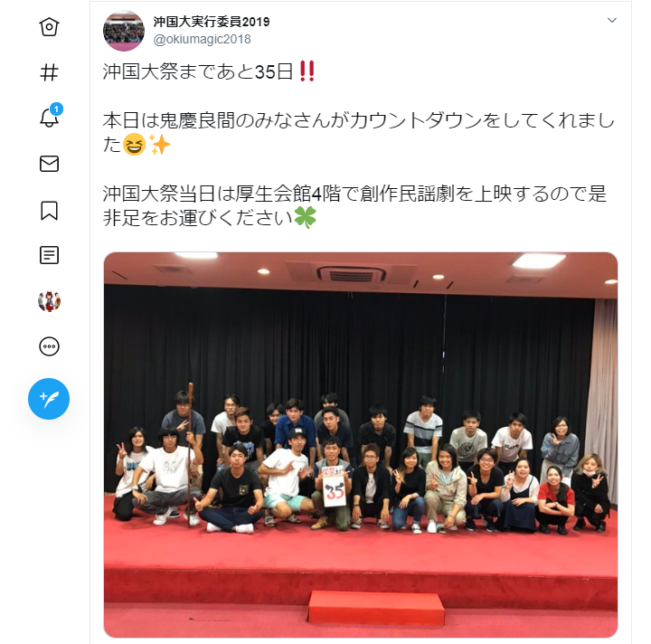Click the blue compose Tweet button

[49, 399]
